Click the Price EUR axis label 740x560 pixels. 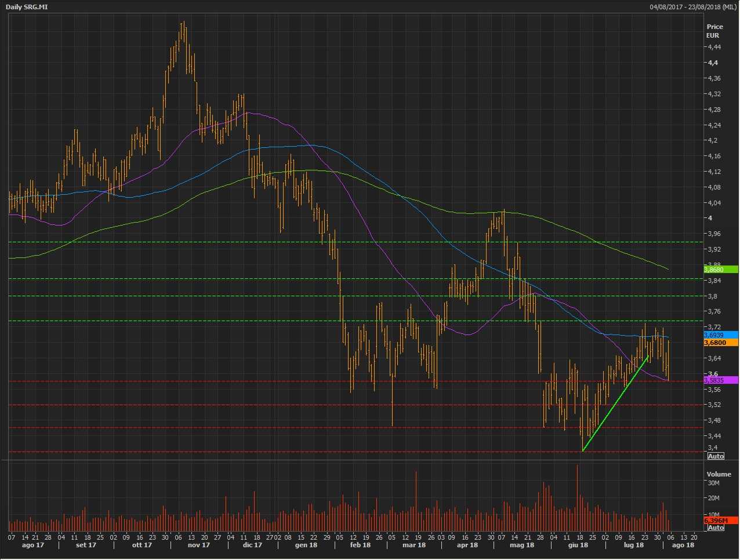(x=714, y=31)
